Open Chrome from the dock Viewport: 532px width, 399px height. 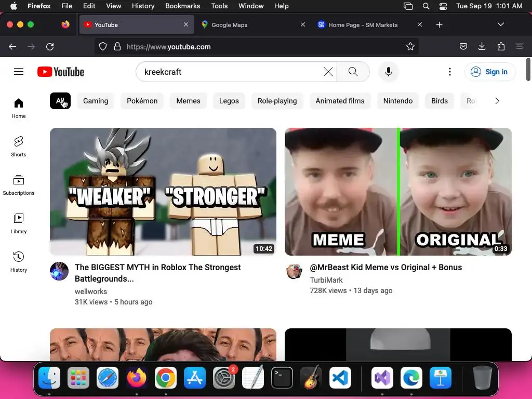pos(166,378)
